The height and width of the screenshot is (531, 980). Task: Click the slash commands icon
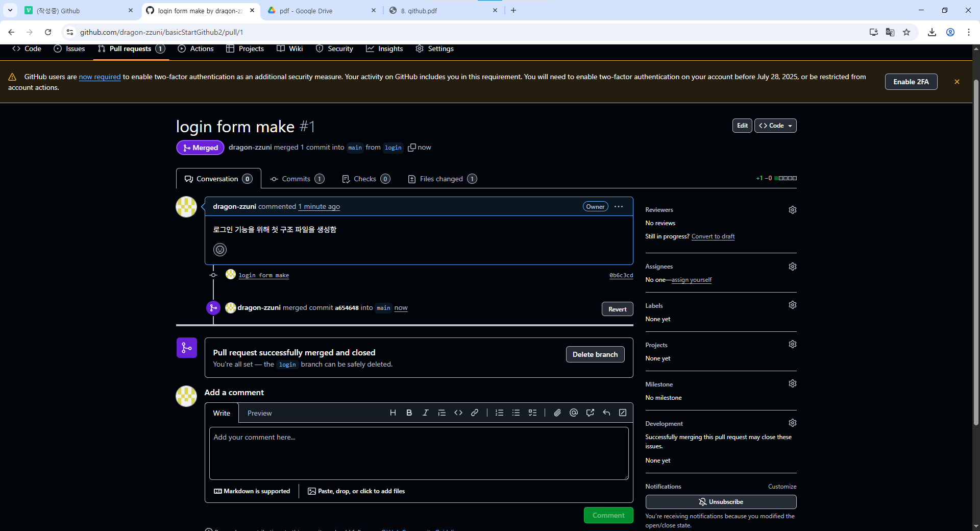tap(623, 413)
